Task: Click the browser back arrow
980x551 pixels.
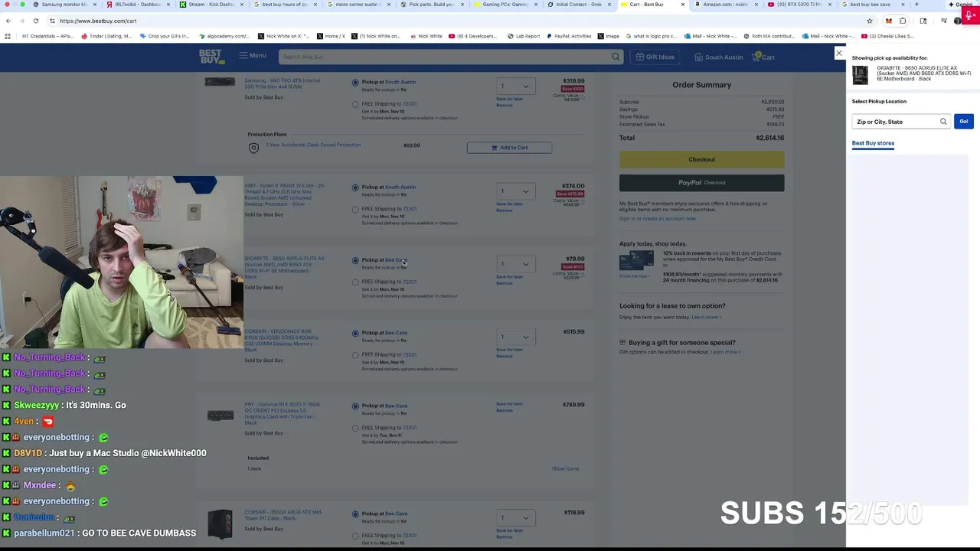Action: tap(8, 21)
